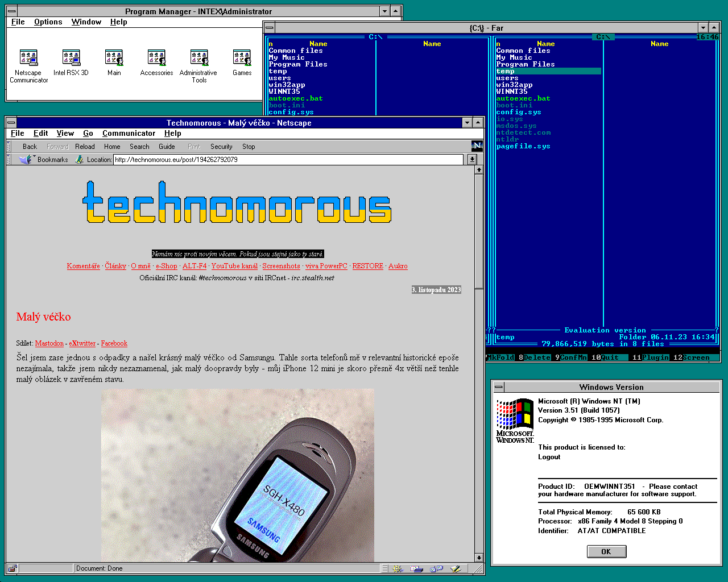Image resolution: width=728 pixels, height=582 pixels.
Task: Open the Games program group
Action: [x=242, y=58]
